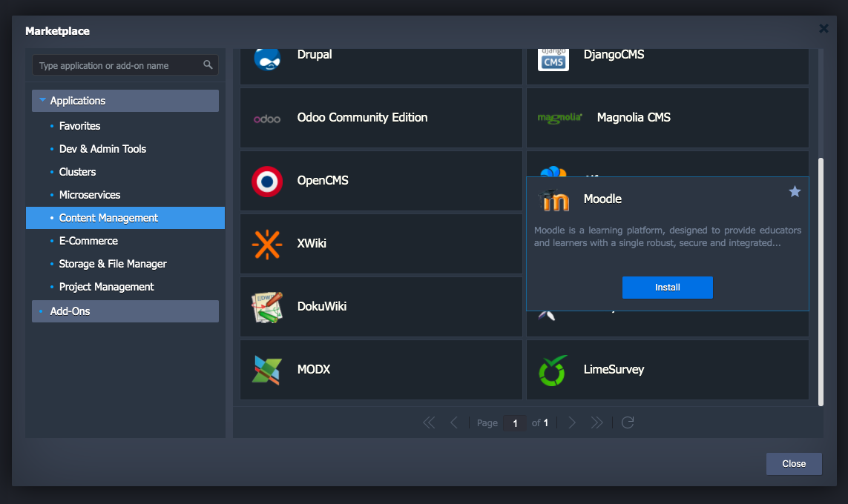Toggle Moodle favorite star
This screenshot has width=848, height=504.
(795, 192)
